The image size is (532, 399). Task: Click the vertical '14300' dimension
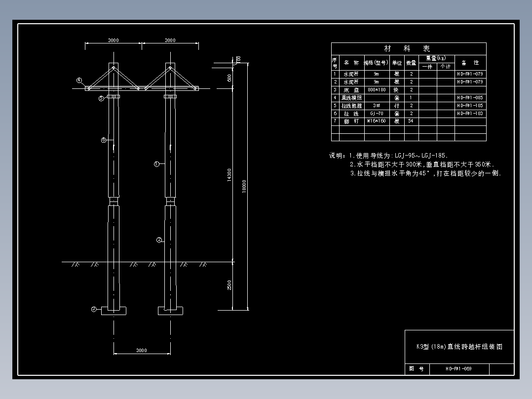(x=229, y=175)
